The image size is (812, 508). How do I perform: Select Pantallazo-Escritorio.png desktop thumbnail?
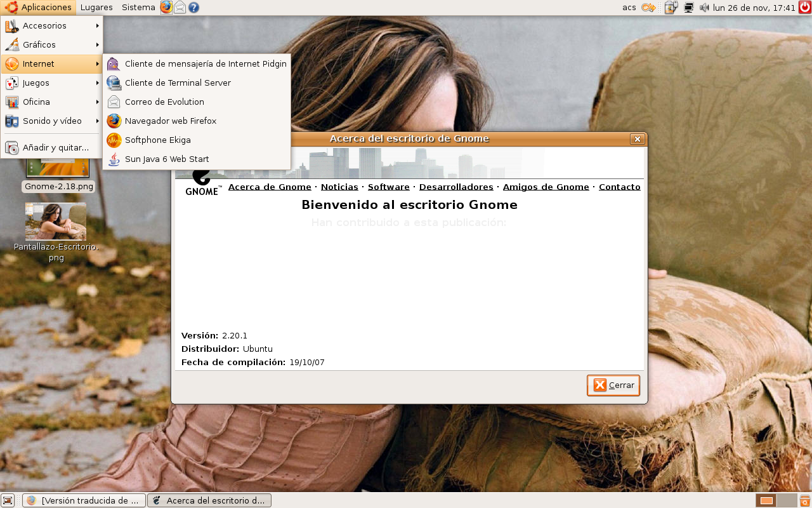coord(56,222)
